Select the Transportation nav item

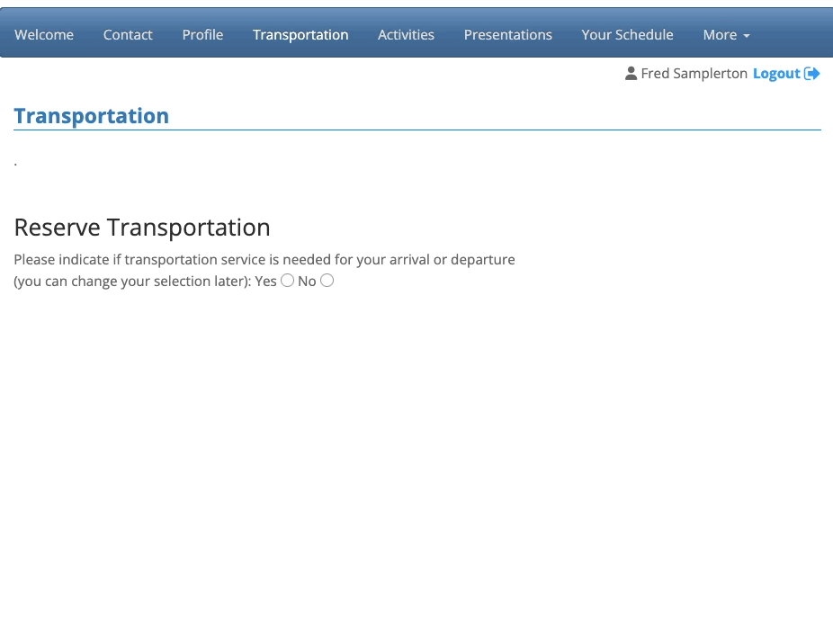pos(300,34)
